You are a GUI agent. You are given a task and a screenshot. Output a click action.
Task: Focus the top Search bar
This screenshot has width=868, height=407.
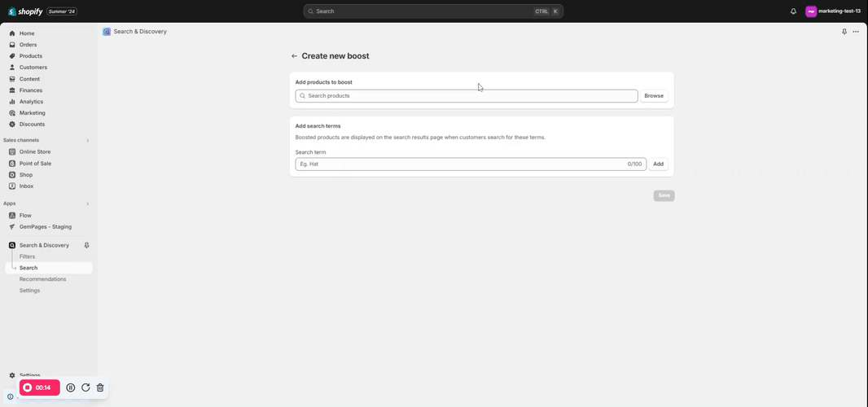point(433,11)
